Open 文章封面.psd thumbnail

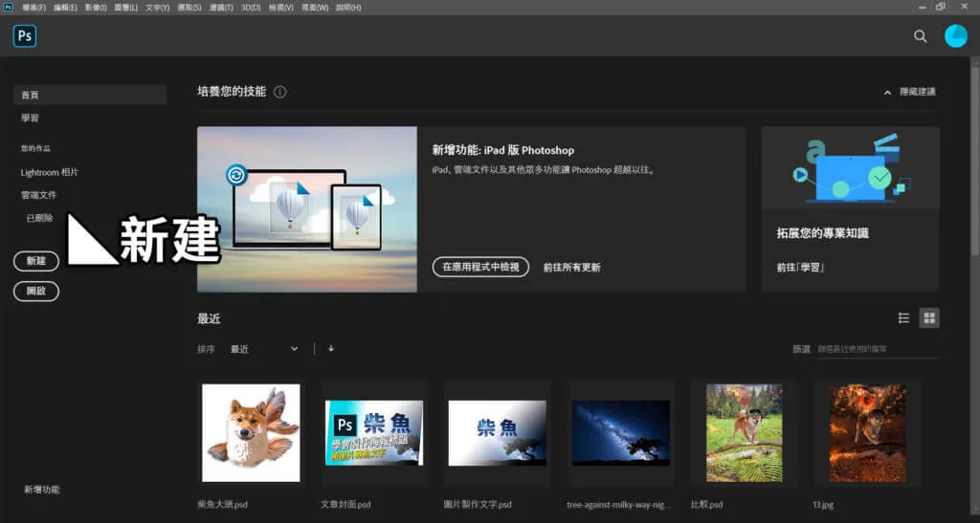(374, 432)
